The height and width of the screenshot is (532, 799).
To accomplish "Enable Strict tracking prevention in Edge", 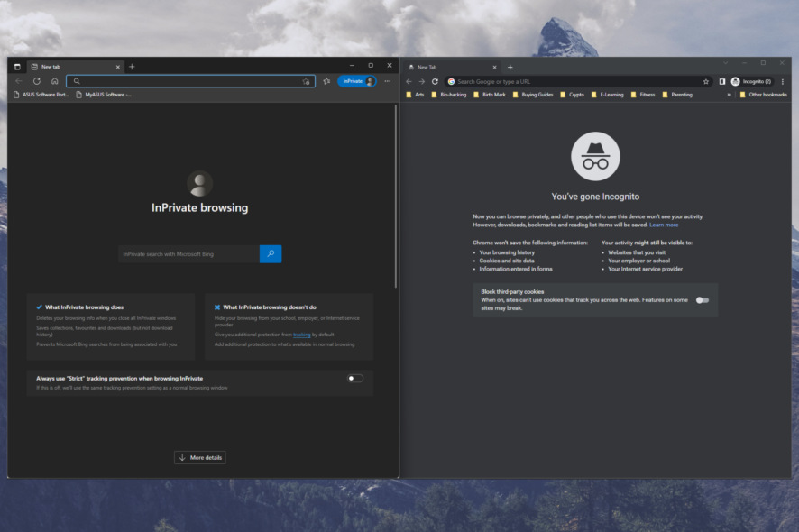I will click(x=354, y=378).
